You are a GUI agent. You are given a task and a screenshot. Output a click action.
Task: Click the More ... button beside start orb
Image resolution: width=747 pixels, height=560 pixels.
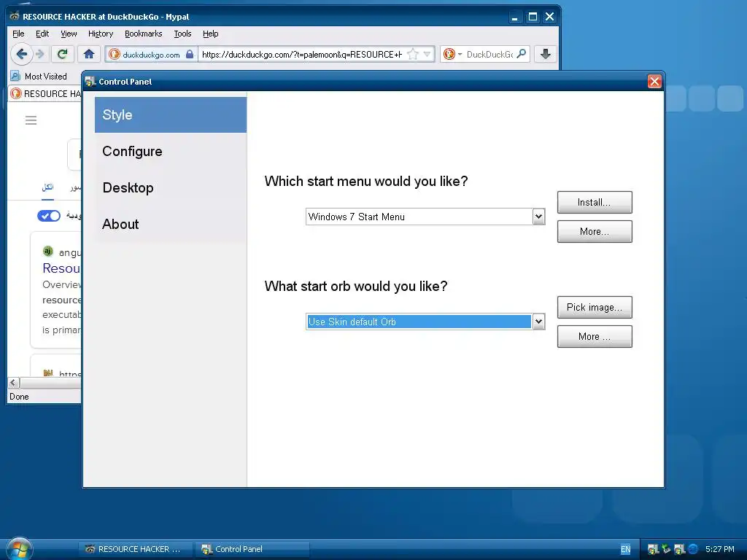595,337
